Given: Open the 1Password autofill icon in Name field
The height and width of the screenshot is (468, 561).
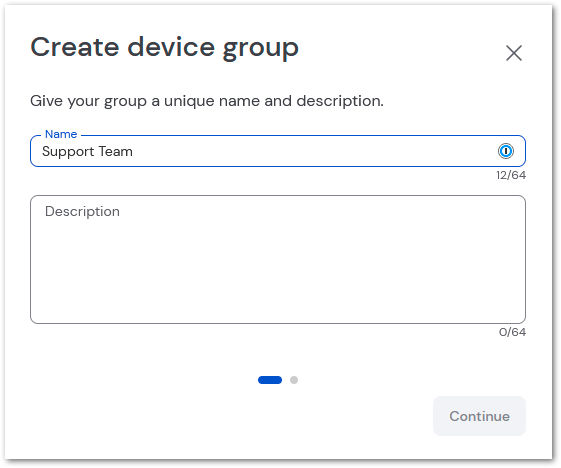Looking at the screenshot, I should point(506,151).
